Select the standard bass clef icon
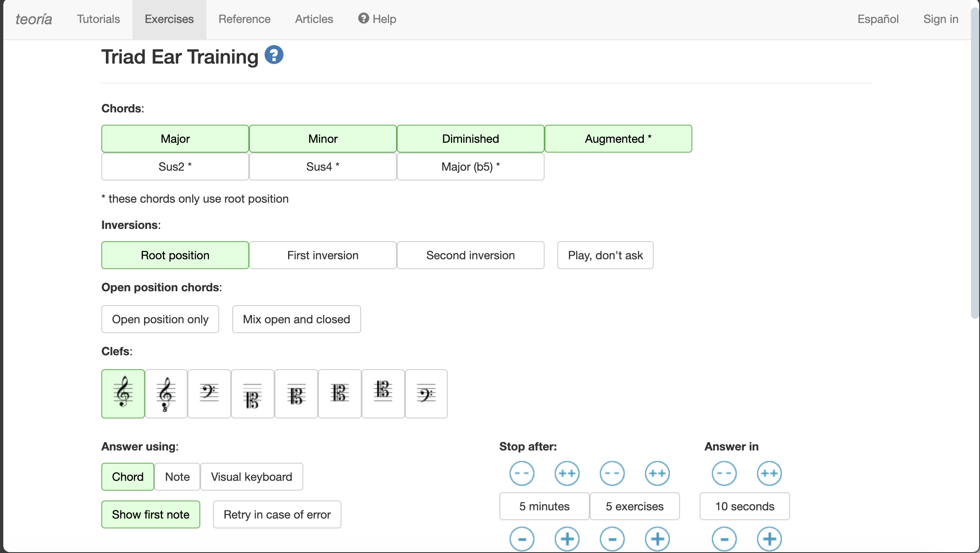980x553 pixels. [x=209, y=394]
